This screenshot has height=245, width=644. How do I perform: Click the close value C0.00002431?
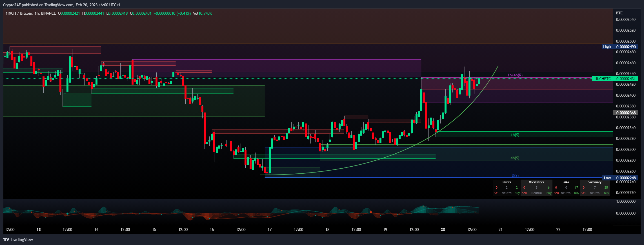141,13
